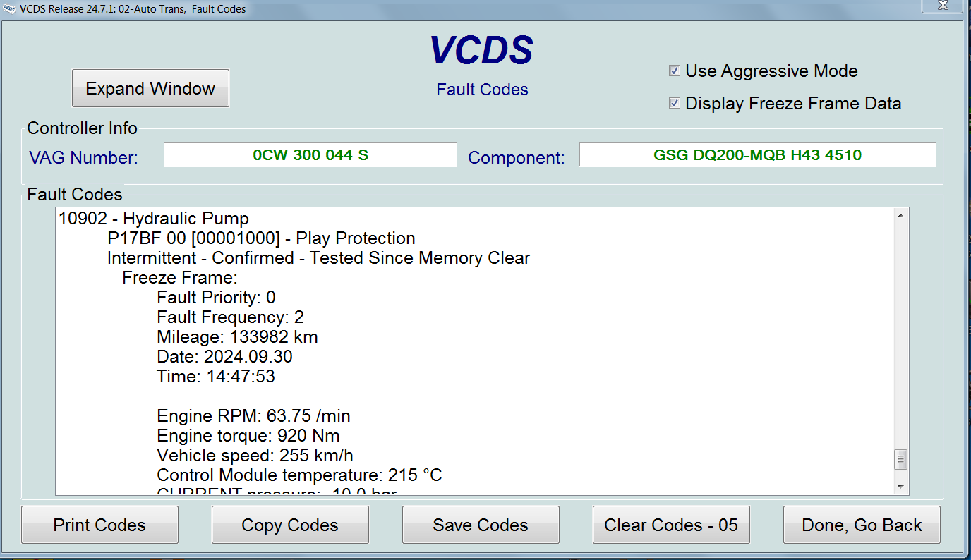Click the large VCDS heading
Image resolution: width=971 pixels, height=560 pixels.
point(482,51)
